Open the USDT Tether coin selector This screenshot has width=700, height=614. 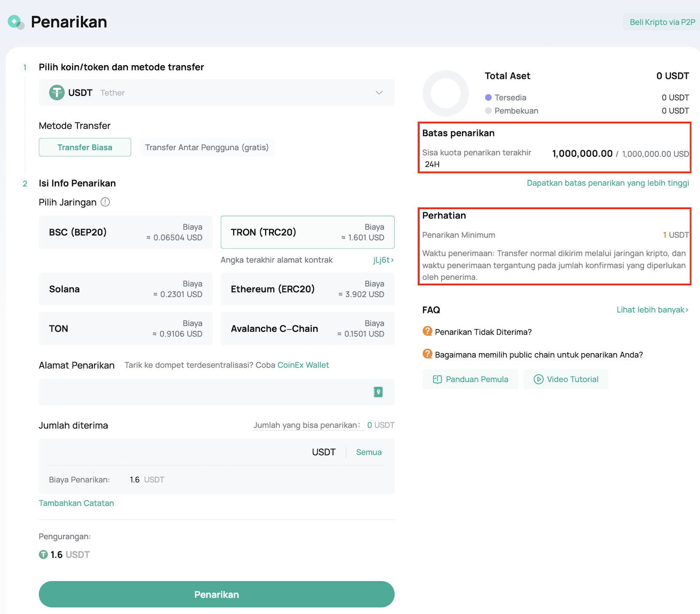coord(217,92)
